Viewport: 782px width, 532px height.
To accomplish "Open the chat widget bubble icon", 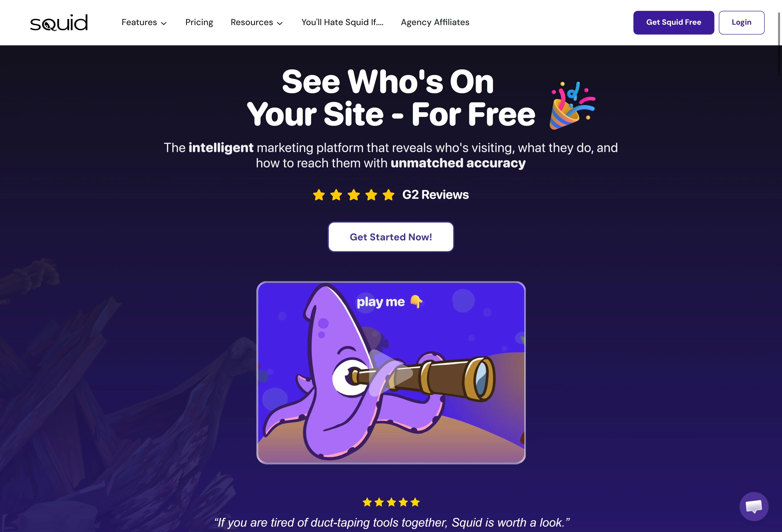I will (x=754, y=506).
